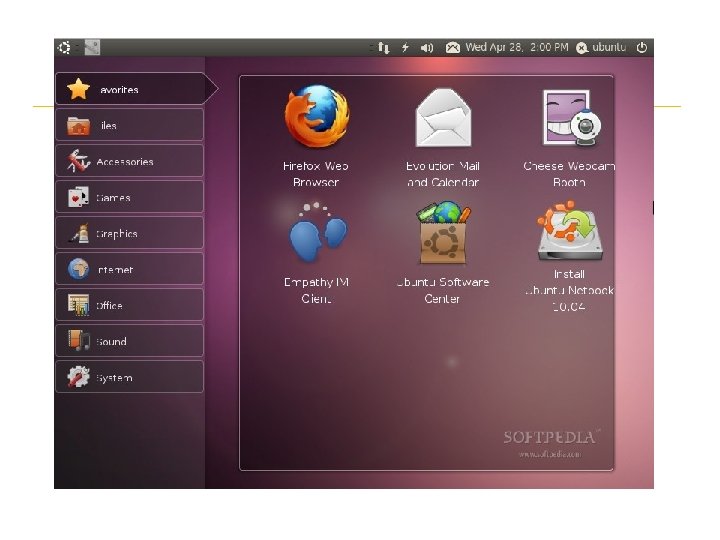The image size is (720, 540).
Task: Click the Graphics paintbrush icon
Action: tap(79, 232)
